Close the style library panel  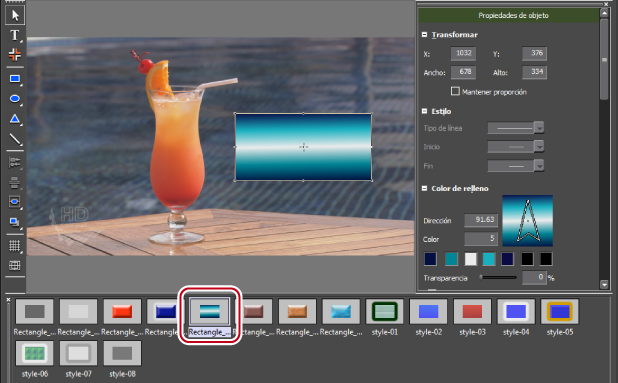point(8,300)
